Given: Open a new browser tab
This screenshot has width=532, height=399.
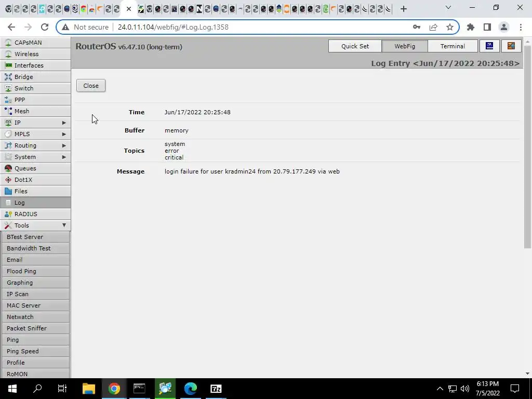Looking at the screenshot, I should tap(403, 9).
